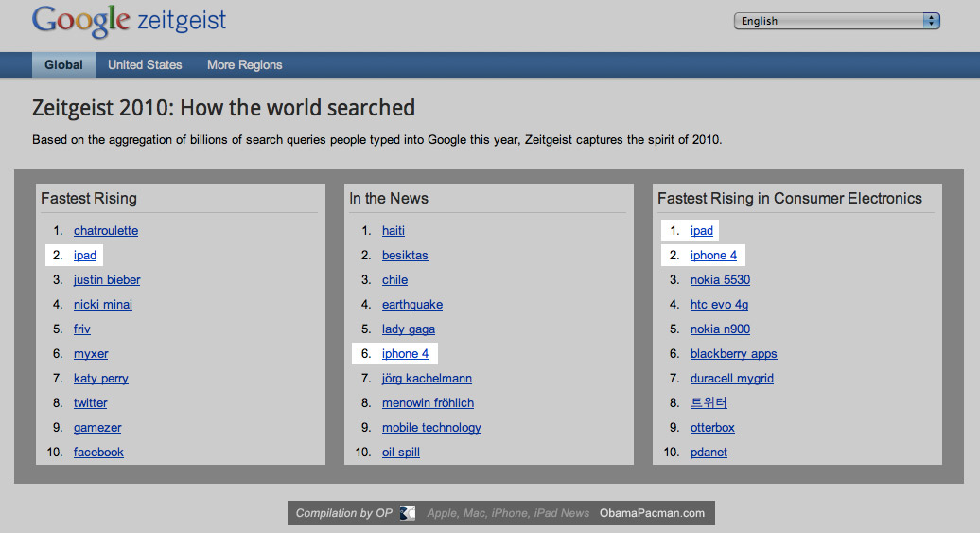Click Fastest Rising in Consumer Electronics heading

coord(789,198)
